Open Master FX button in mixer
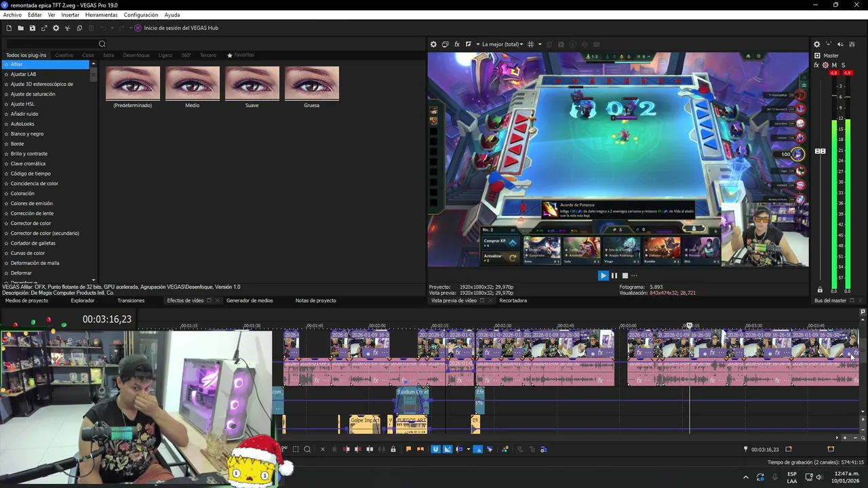 816,65
